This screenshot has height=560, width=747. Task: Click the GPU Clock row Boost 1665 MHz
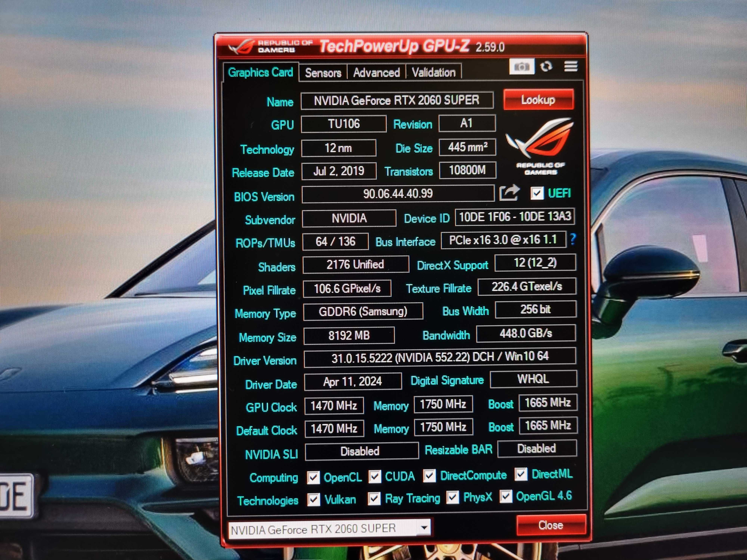coord(548,402)
